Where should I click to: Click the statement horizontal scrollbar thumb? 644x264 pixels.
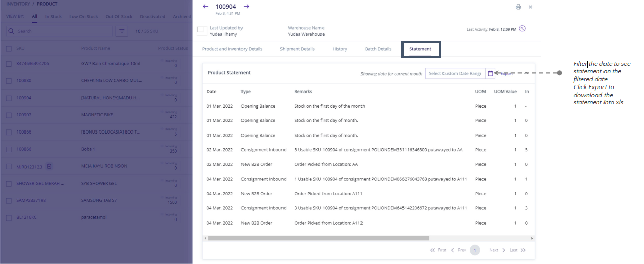click(318, 238)
